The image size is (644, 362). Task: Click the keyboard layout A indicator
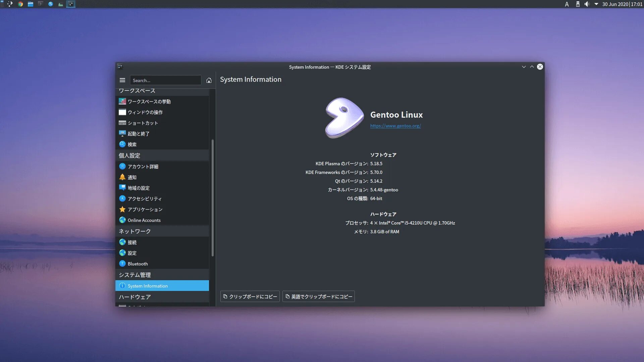[567, 4]
